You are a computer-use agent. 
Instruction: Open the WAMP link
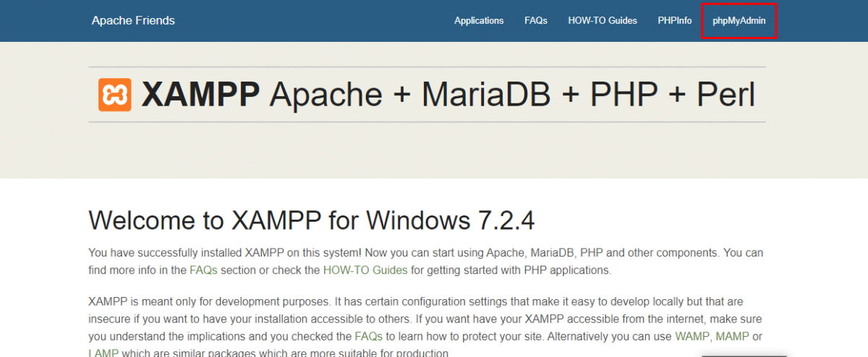691,337
